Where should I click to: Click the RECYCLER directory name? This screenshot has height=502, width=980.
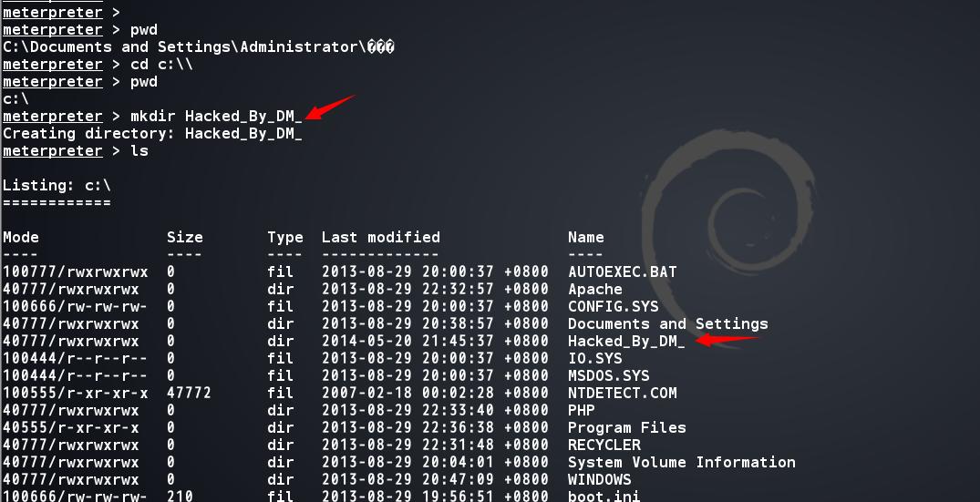tap(603, 445)
